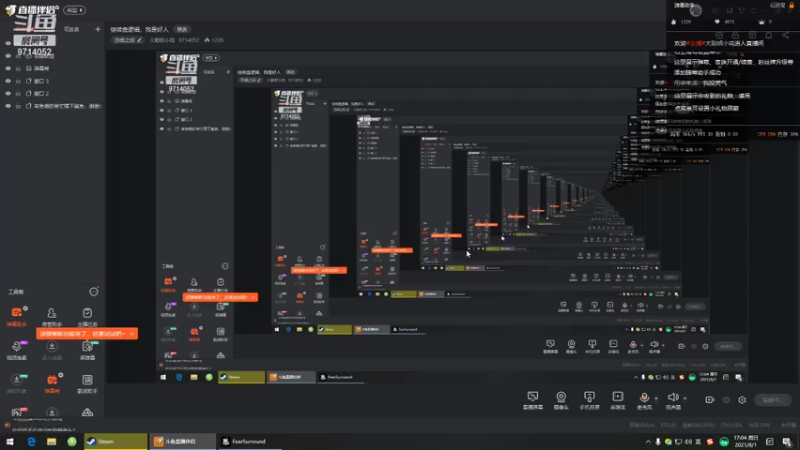Add a phone screen cast source via 手机投屏
The height and width of the screenshot is (450, 800).
point(589,400)
